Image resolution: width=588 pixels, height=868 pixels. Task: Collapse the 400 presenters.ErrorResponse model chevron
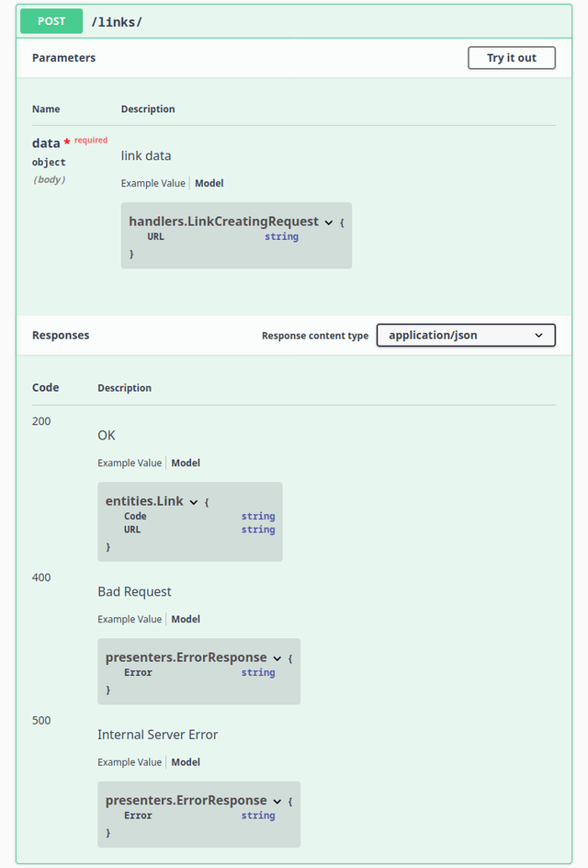click(x=277, y=658)
